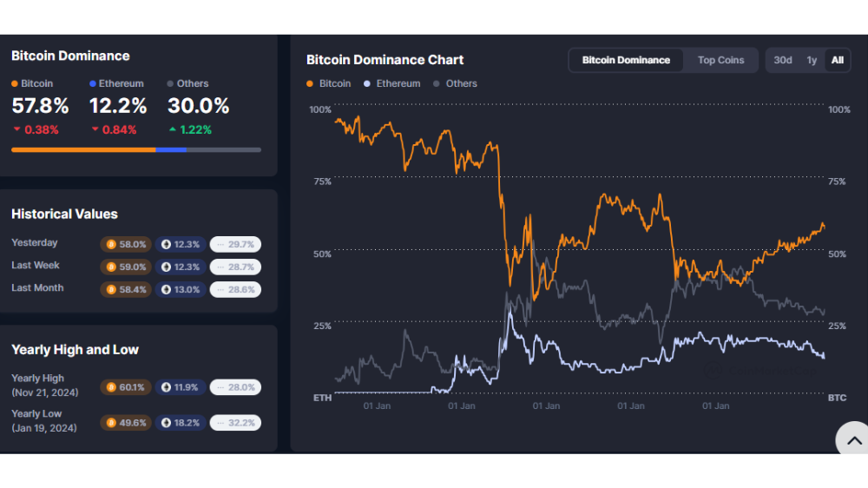This screenshot has width=868, height=488.
Task: Set the chart range to 1y
Action: tap(812, 61)
